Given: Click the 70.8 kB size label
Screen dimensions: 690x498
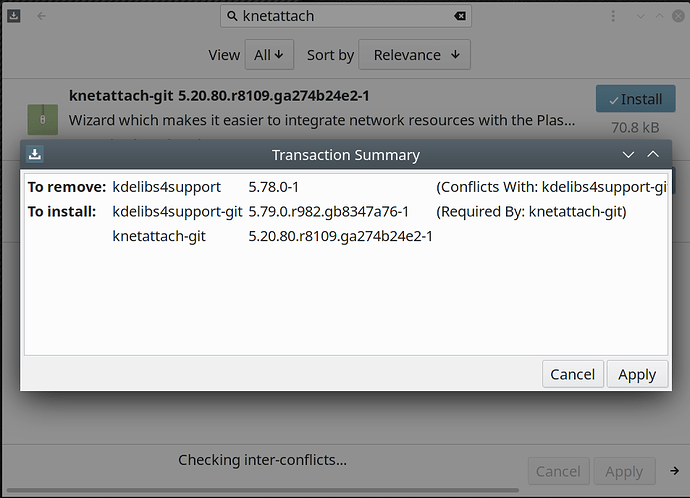Looking at the screenshot, I should tap(635, 128).
